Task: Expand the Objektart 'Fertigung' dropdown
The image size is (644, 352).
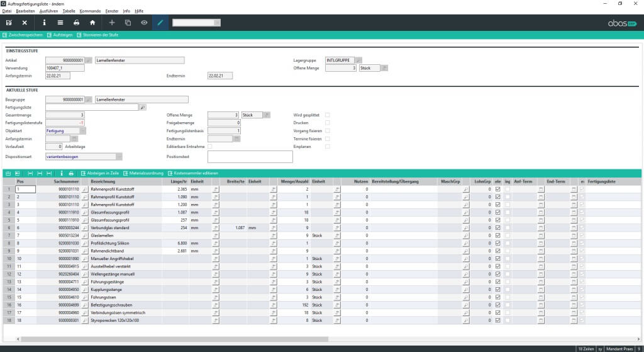Action: (83, 131)
